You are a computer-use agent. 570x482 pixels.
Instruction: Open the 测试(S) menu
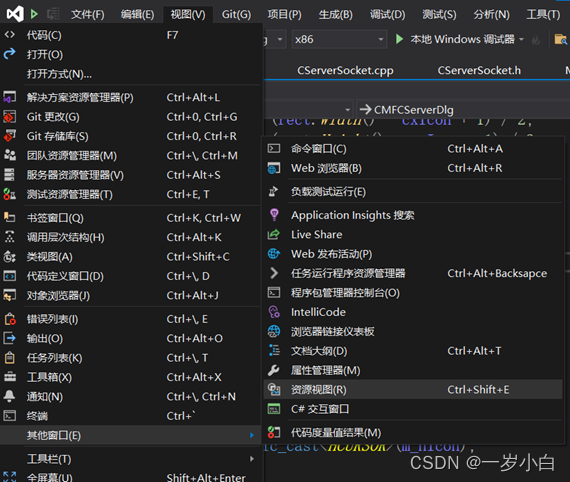(439, 15)
